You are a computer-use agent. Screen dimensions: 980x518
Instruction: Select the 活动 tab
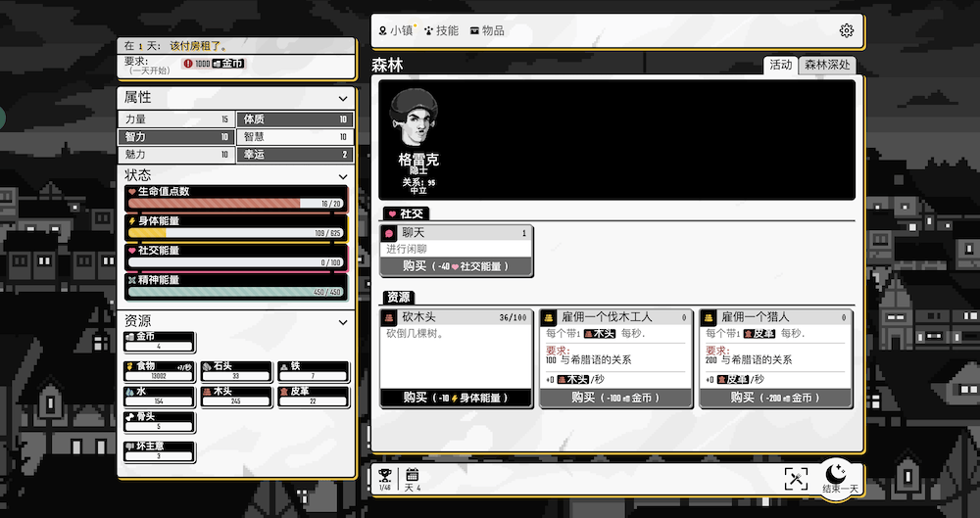[x=780, y=65]
